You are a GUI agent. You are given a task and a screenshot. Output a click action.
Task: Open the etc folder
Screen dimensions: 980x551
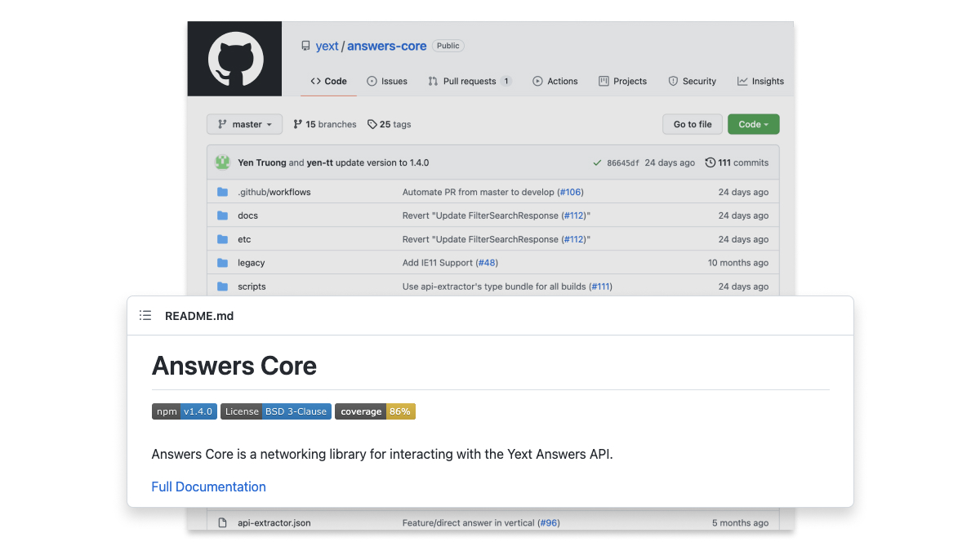coord(244,239)
